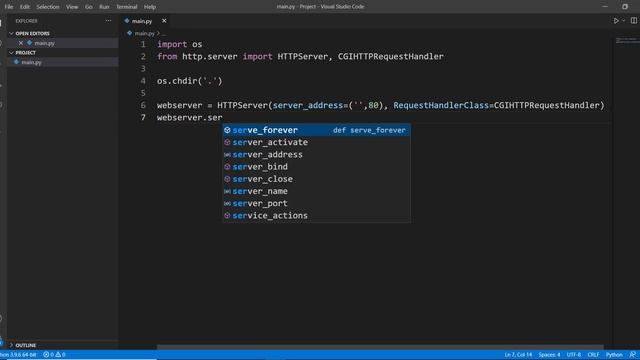Open the Go menu
Screen dimensions: 640x360
point(89,7)
